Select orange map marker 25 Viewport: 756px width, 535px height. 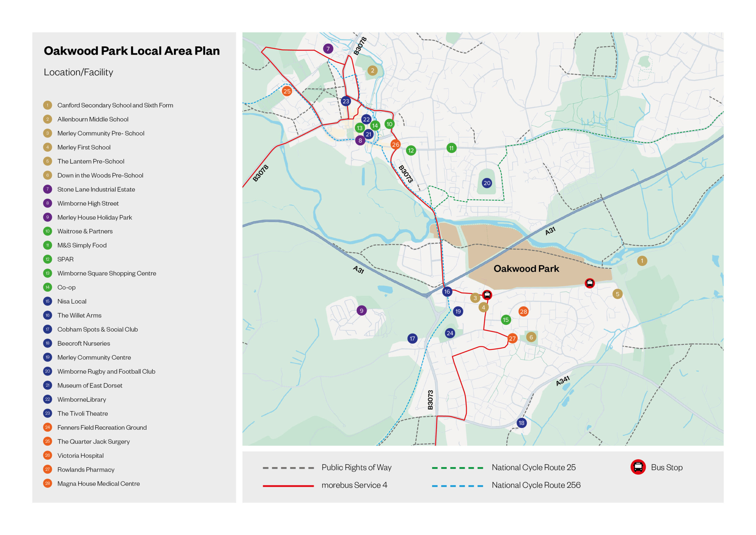(287, 91)
